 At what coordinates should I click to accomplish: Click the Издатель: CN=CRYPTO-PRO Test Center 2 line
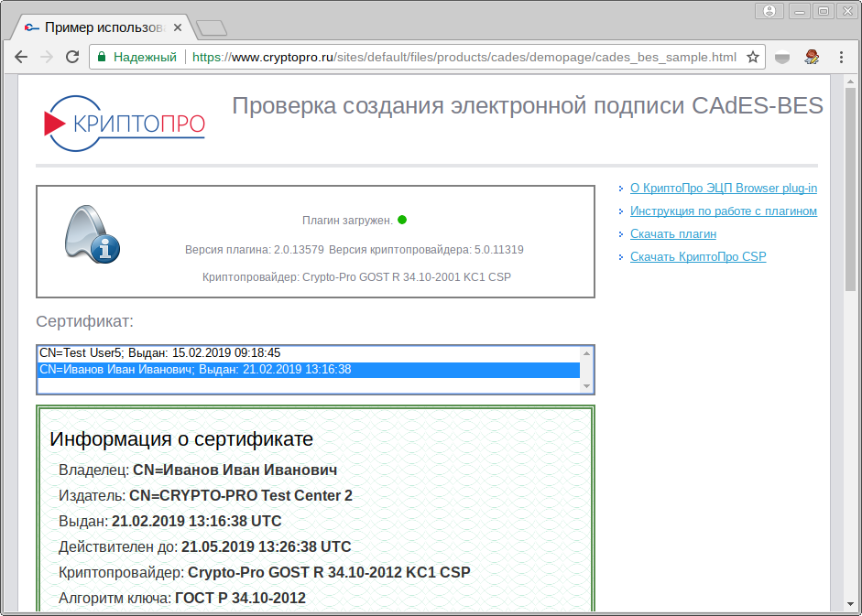[x=205, y=496]
